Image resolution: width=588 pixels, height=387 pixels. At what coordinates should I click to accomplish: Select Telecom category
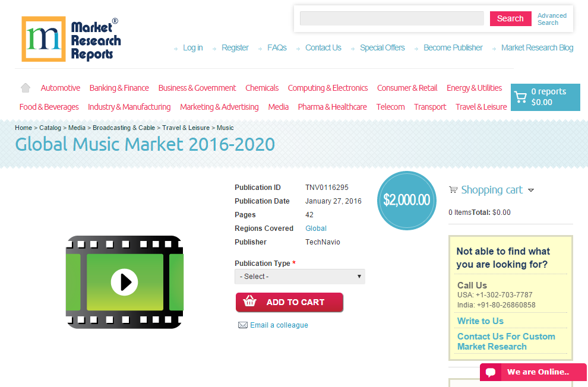[x=390, y=107]
